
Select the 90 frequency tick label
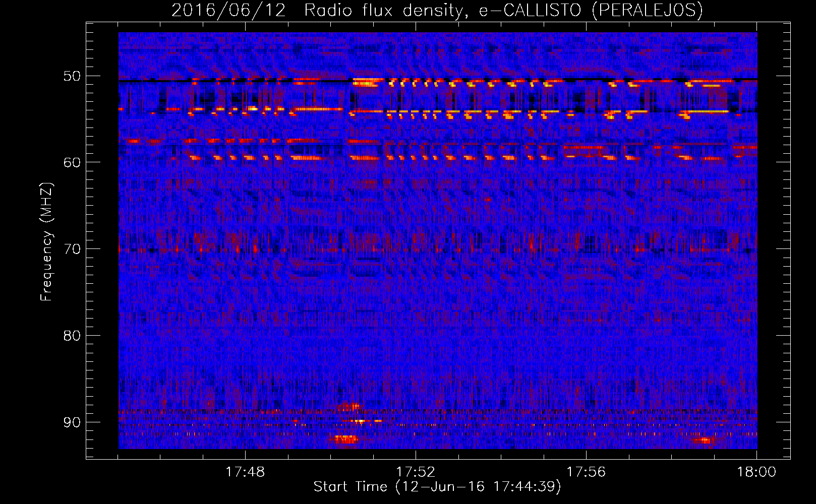coord(72,422)
